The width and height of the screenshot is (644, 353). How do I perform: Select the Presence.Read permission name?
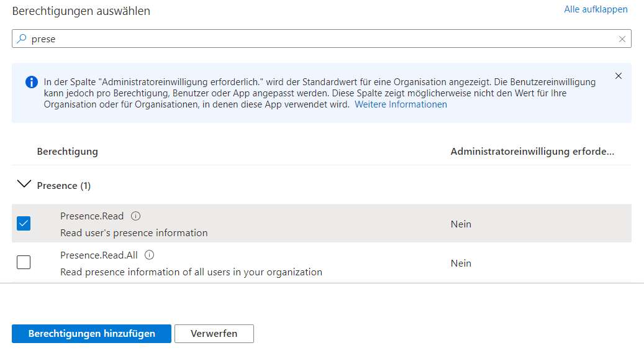(x=92, y=216)
